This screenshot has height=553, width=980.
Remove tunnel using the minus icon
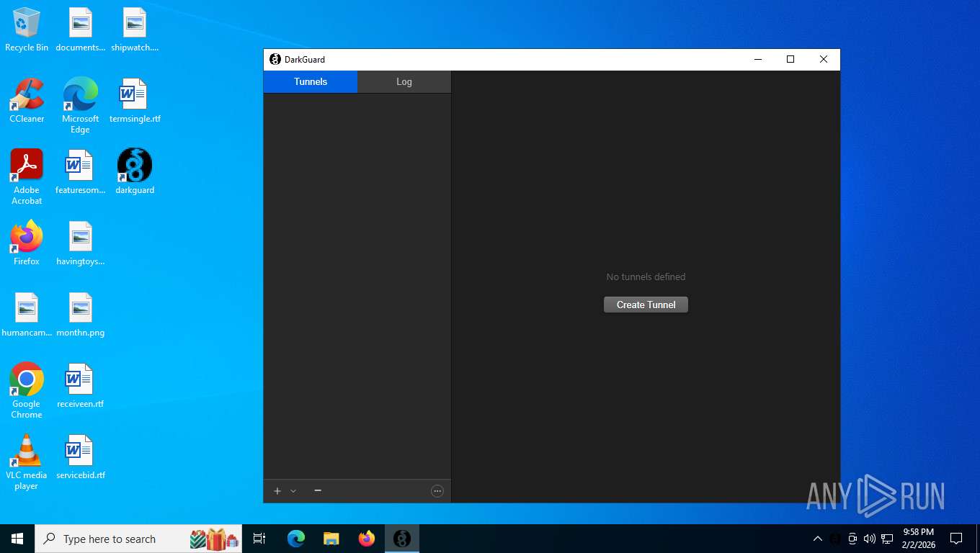[318, 490]
